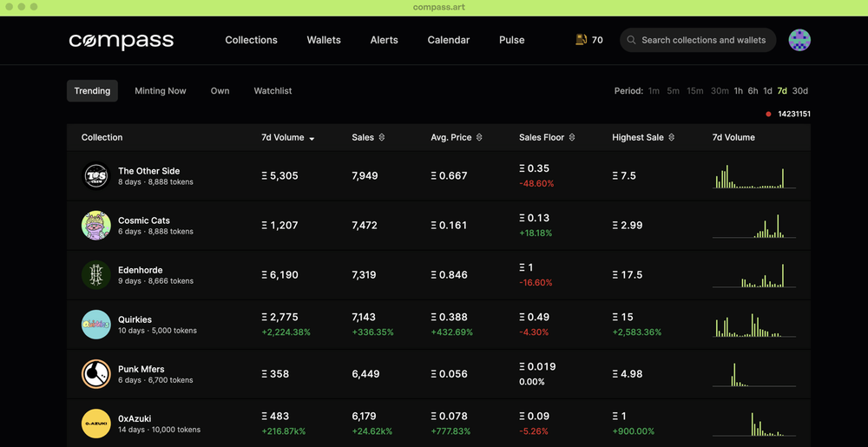868x447 pixels.
Task: Click the Cosmic Cats volume chart
Action: pyautogui.click(x=754, y=226)
